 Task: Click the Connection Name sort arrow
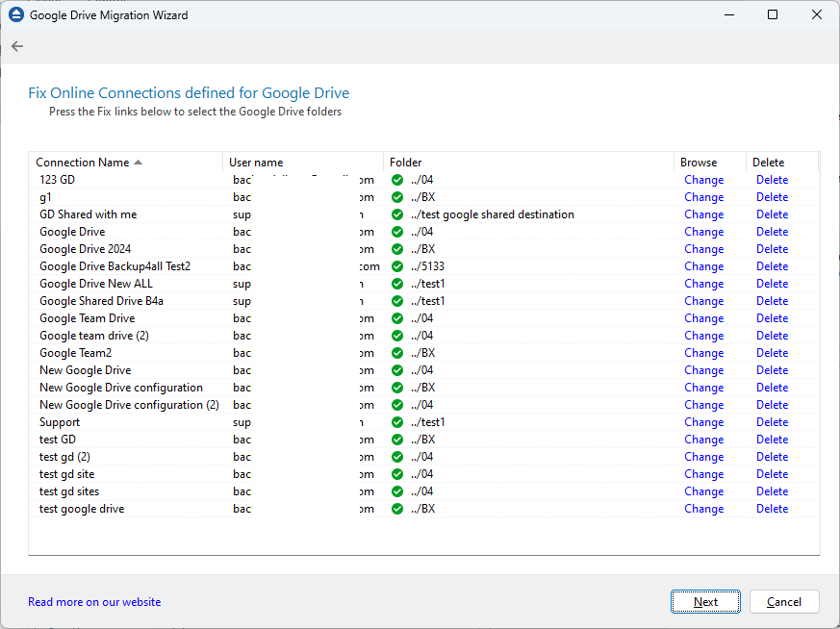[137, 161]
